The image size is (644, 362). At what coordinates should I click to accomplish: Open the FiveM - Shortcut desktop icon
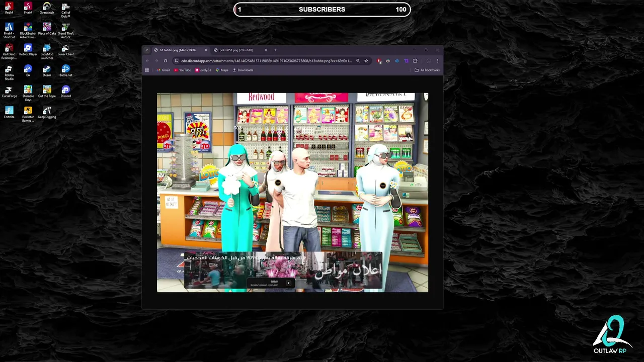click(9, 31)
